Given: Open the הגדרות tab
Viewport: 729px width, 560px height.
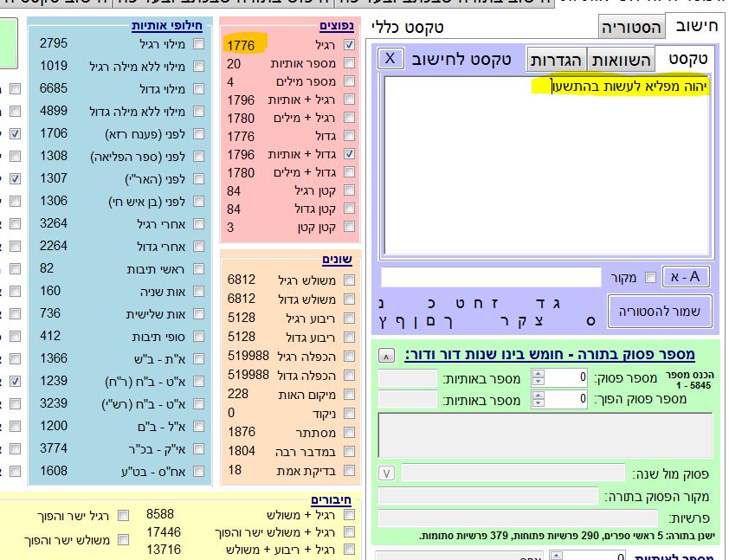Looking at the screenshot, I should [556, 59].
